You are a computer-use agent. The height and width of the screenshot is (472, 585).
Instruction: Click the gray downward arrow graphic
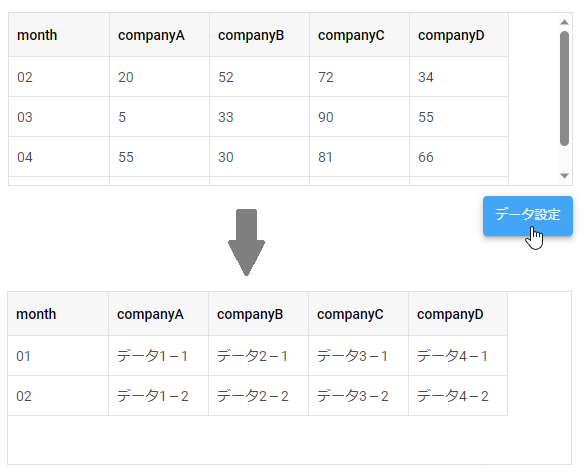(x=246, y=243)
